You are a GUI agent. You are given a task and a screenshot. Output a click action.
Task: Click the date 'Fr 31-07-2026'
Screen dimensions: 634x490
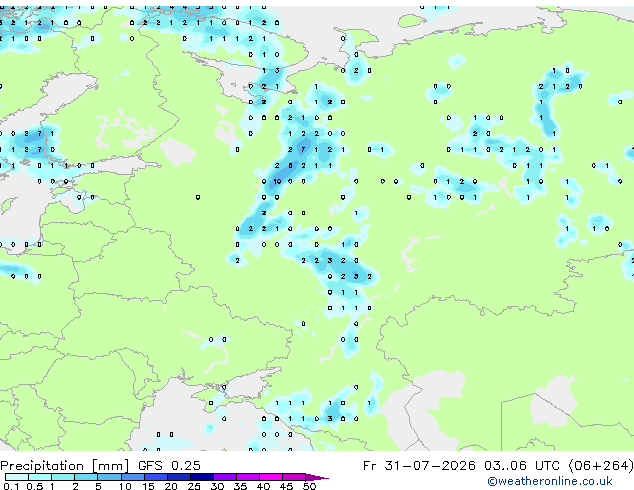pos(419,466)
